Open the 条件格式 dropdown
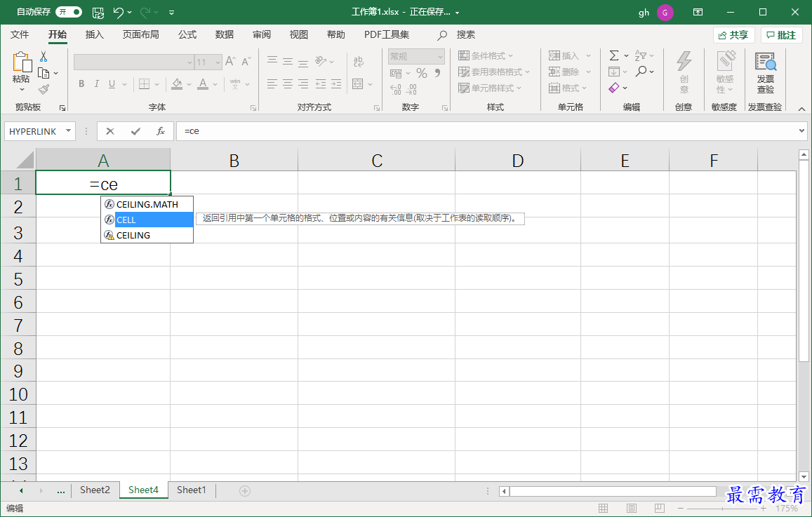The image size is (812, 517). 486,56
